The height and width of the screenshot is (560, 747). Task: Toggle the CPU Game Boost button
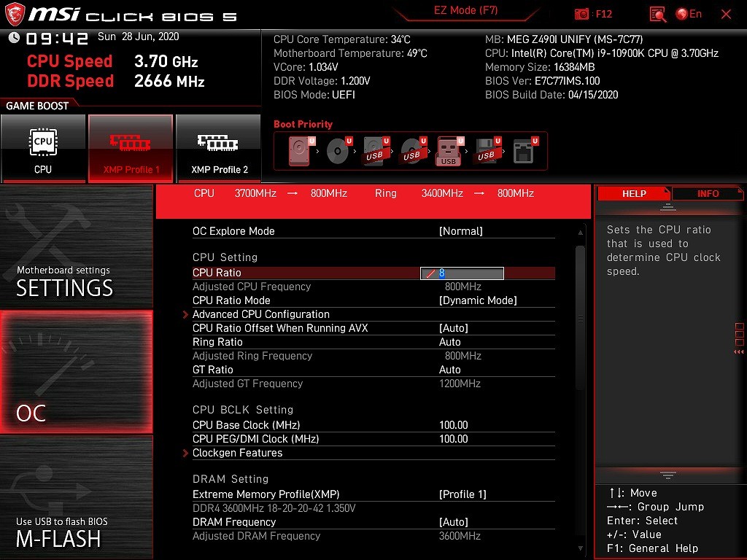[x=43, y=148]
